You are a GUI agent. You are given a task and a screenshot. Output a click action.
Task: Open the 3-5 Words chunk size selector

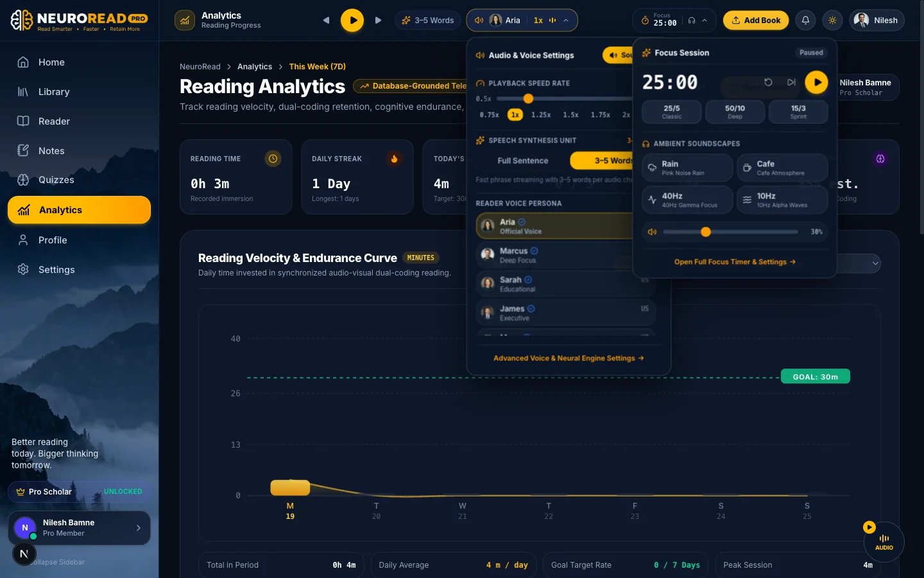point(427,21)
